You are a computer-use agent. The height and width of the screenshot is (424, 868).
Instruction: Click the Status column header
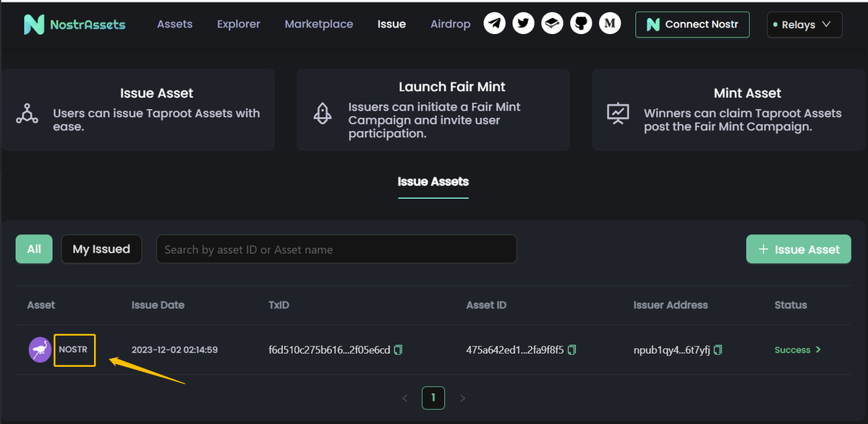pos(791,305)
